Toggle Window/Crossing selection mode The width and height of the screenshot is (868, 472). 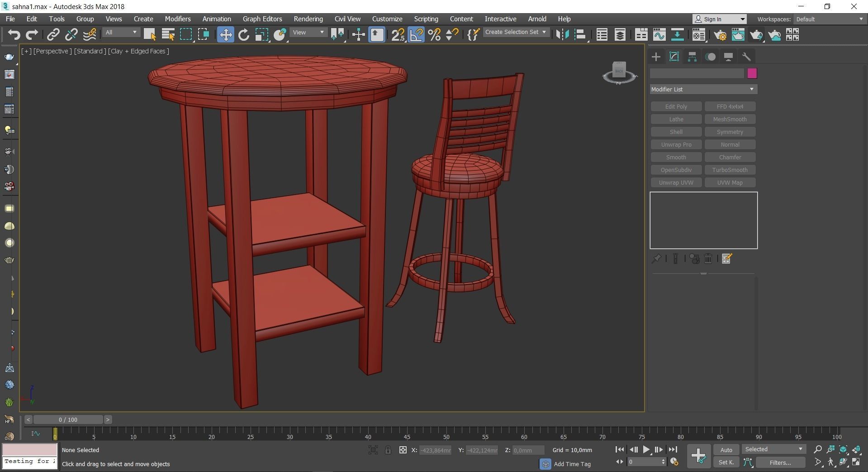tap(204, 35)
